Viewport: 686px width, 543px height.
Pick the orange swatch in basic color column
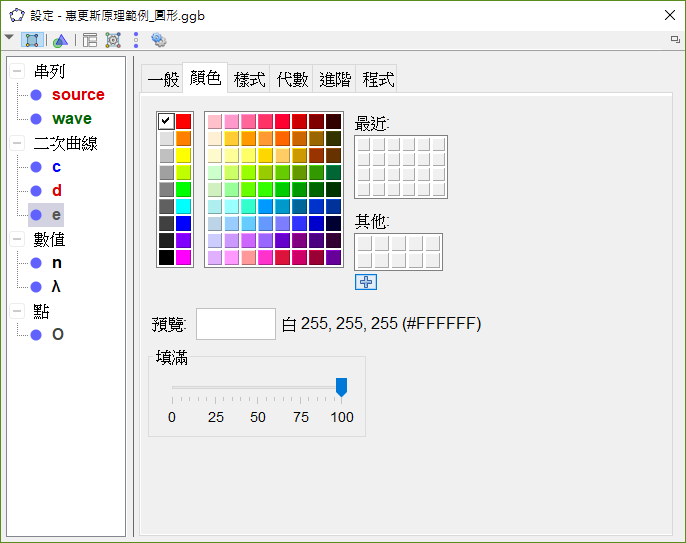183,138
